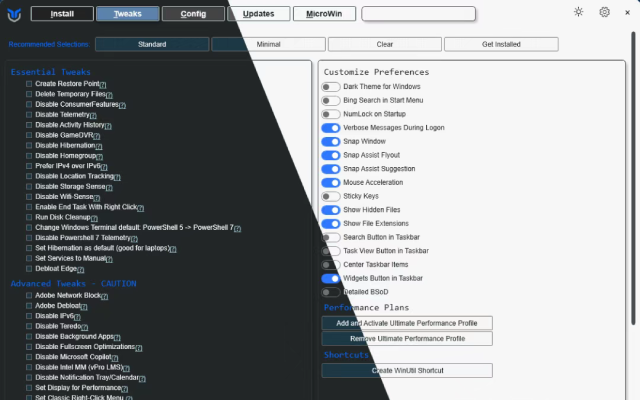This screenshot has width=640, height=400.
Task: Toggle Show File Extensions switch
Action: click(331, 224)
